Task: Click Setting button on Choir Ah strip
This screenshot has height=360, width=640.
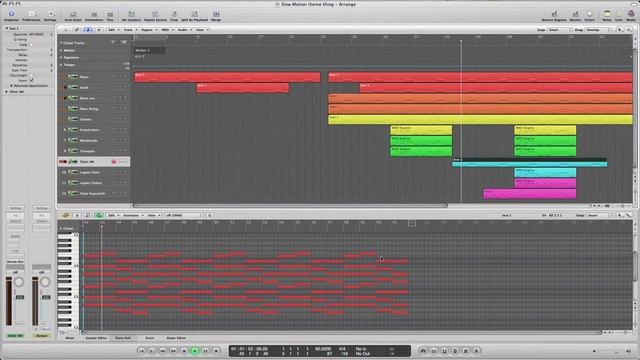Action: [16, 208]
